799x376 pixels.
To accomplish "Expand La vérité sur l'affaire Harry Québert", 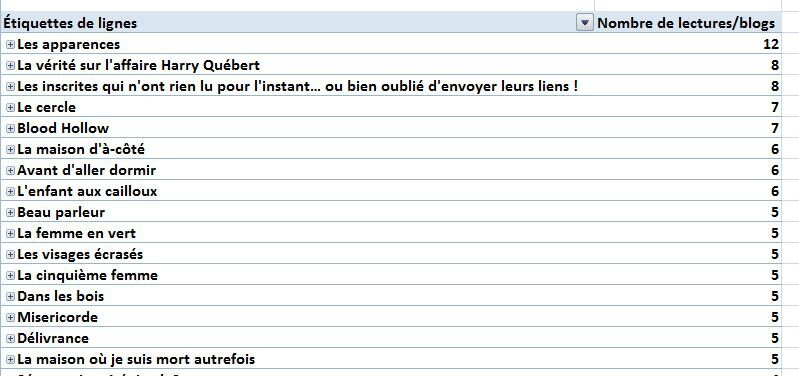I will click(x=10, y=65).
